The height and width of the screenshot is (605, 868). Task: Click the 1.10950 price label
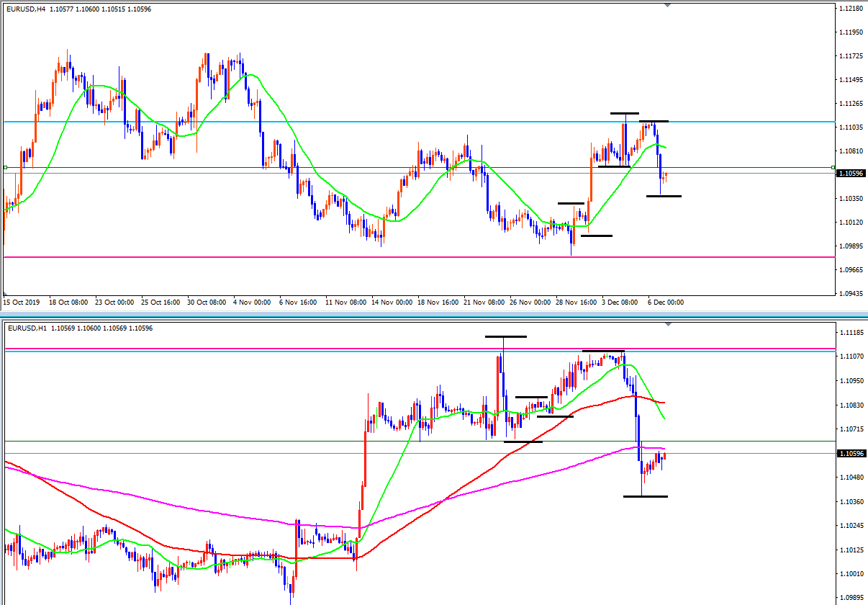tap(851, 380)
